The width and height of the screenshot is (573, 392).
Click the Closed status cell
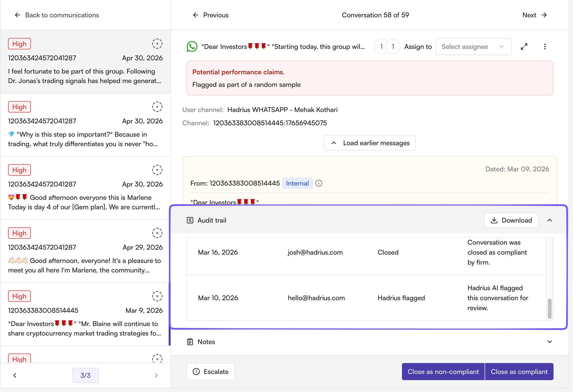tap(388, 252)
